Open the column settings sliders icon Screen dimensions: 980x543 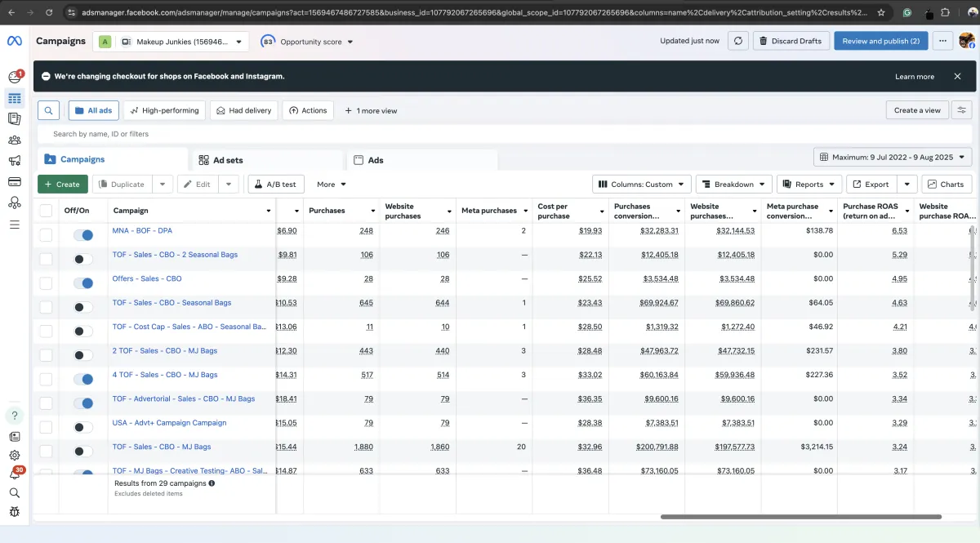[961, 110]
